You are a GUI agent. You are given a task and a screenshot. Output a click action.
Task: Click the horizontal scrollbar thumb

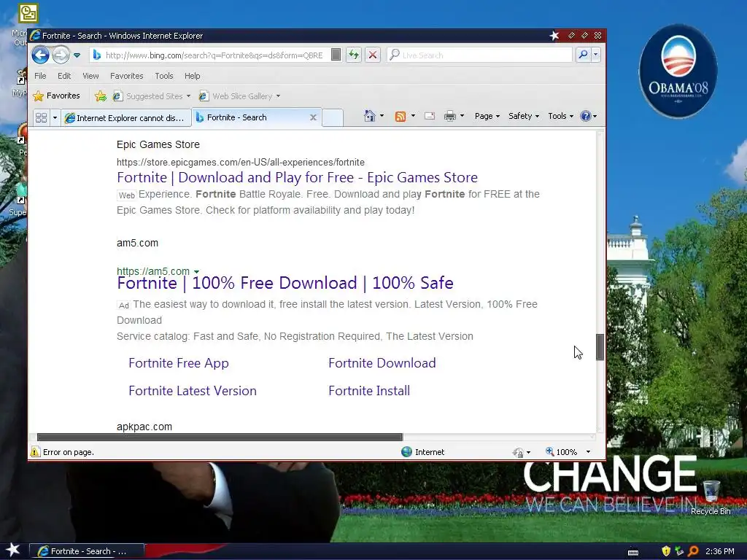pos(220,437)
